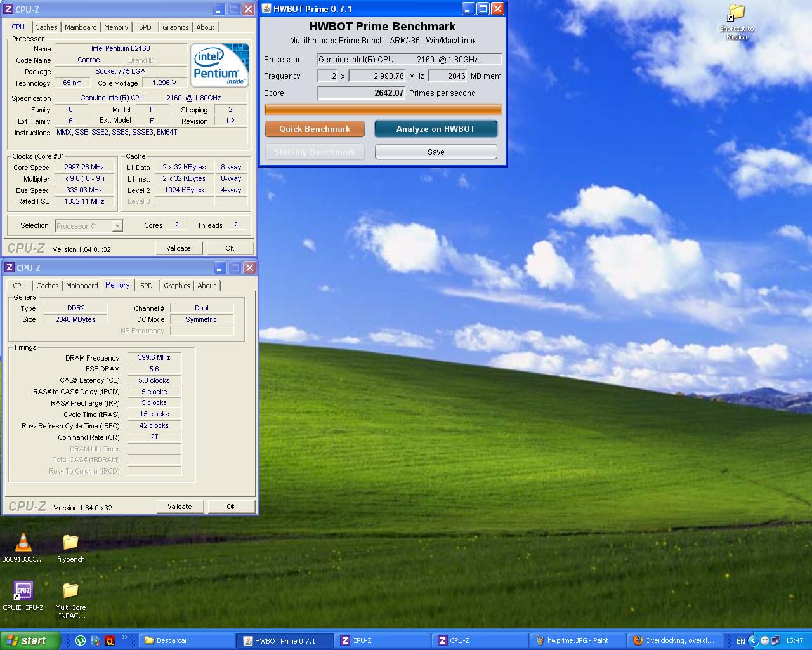Viewport: 812px width, 650px height.
Task: Start the Quick Benchmark in HWBOT Prime
Action: (315, 129)
